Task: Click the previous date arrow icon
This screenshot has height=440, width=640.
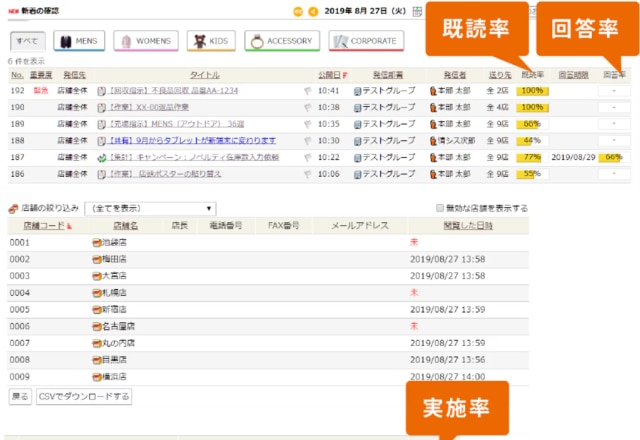Action: click(315, 12)
